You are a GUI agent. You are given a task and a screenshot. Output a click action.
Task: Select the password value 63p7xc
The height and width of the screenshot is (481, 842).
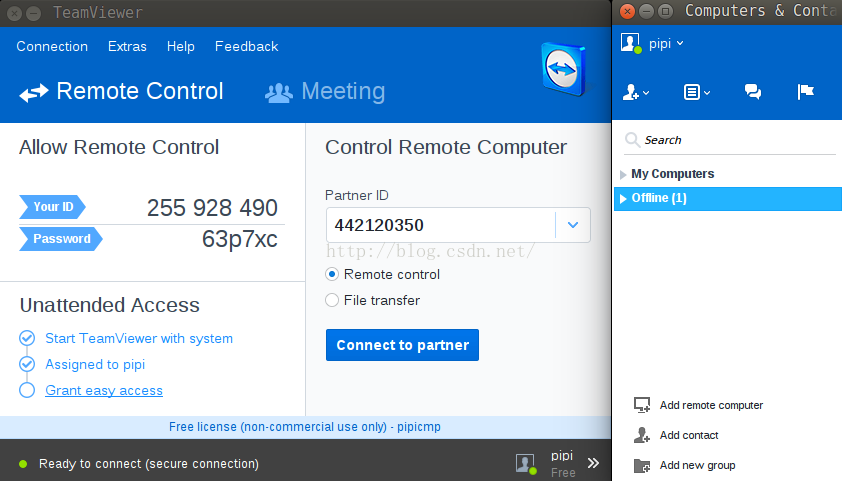tap(239, 239)
